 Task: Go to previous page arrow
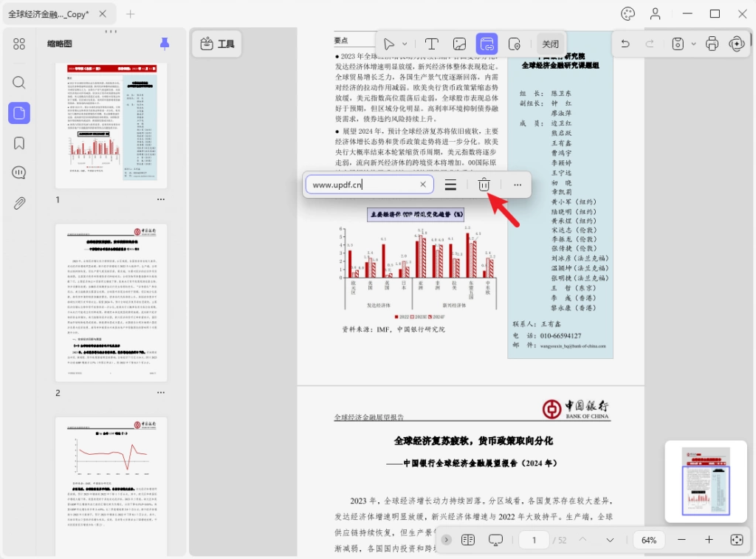click(583, 540)
